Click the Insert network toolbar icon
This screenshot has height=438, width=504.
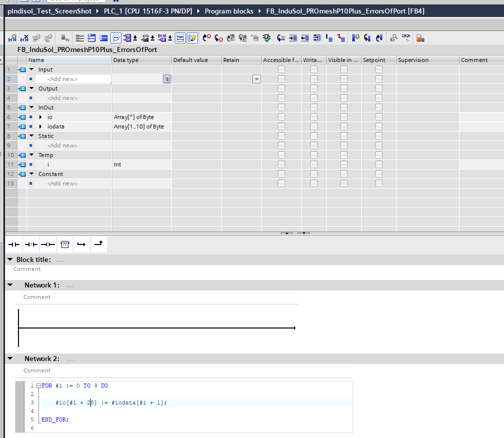pyautogui.click(x=12, y=38)
